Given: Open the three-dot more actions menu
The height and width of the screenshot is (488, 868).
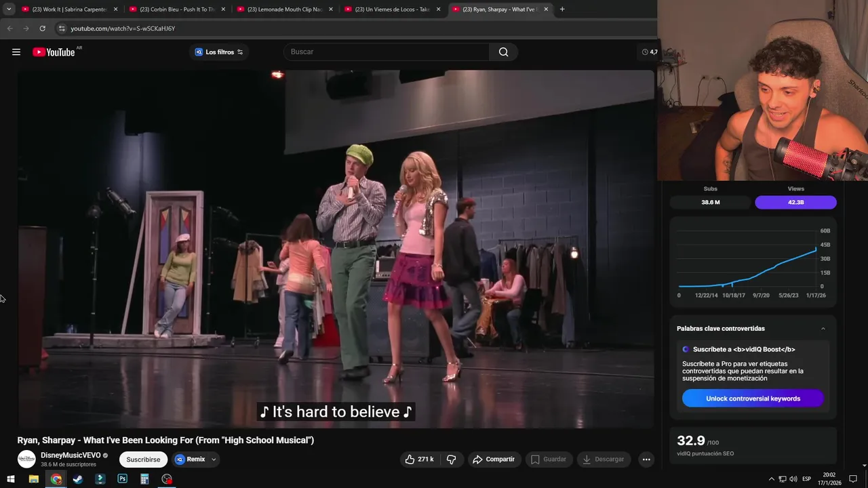Looking at the screenshot, I should 646,460.
